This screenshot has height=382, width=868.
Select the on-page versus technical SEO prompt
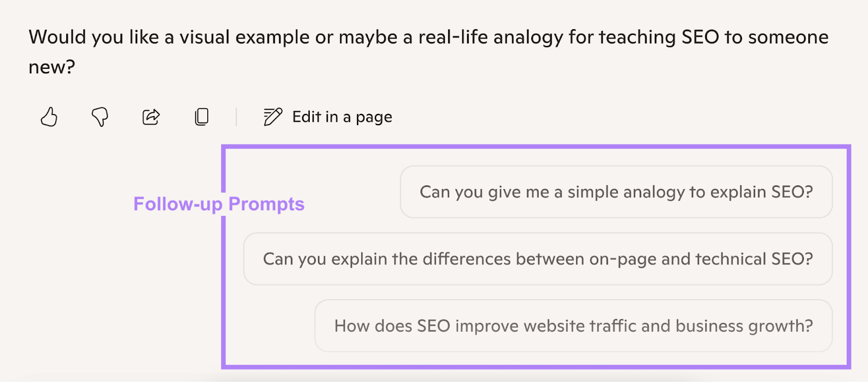click(538, 259)
